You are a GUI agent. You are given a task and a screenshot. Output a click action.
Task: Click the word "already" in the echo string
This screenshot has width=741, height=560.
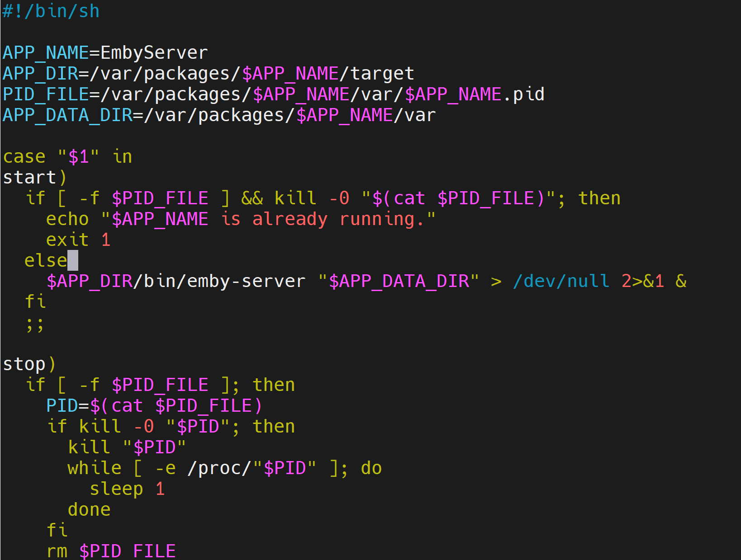coord(290,219)
